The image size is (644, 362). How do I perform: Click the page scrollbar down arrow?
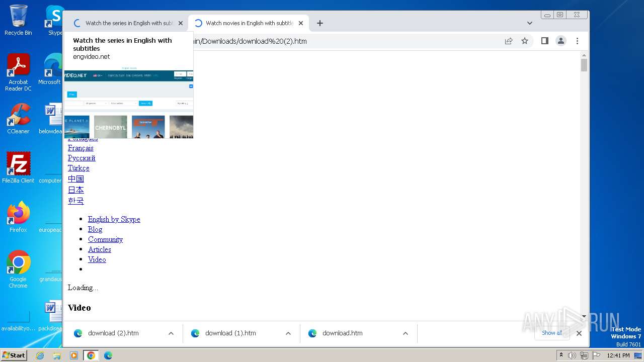pyautogui.click(x=584, y=316)
